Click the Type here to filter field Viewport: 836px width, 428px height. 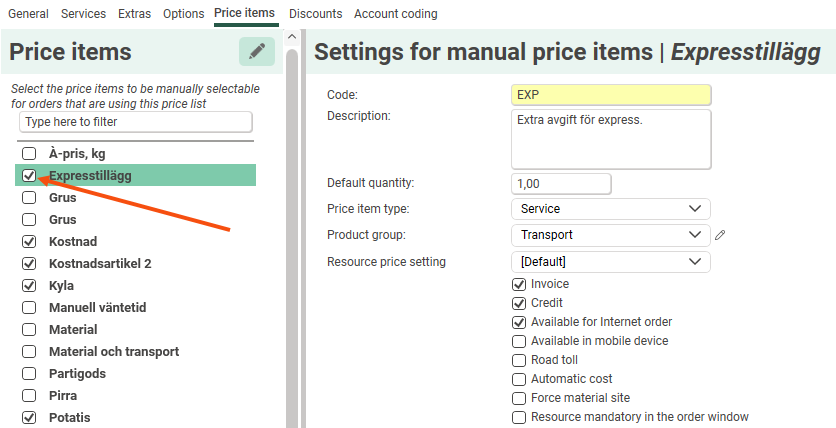coord(136,122)
